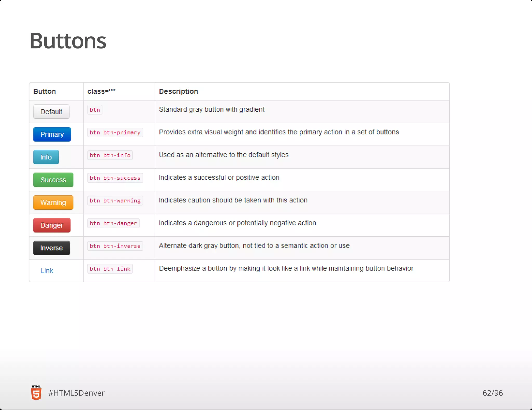
Task: Click the HTML5 shield logo
Action: click(36, 393)
